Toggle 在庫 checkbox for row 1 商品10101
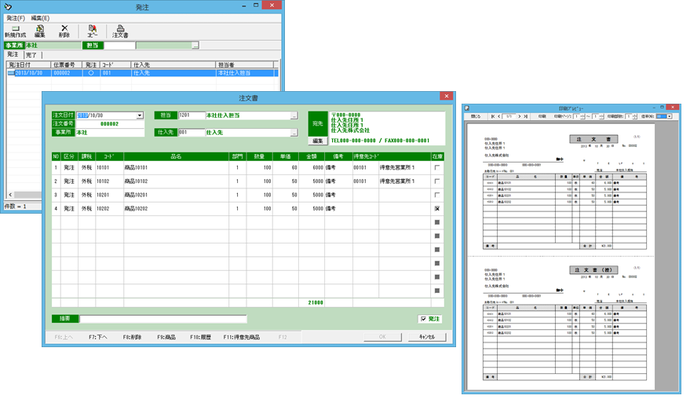 pos(437,168)
